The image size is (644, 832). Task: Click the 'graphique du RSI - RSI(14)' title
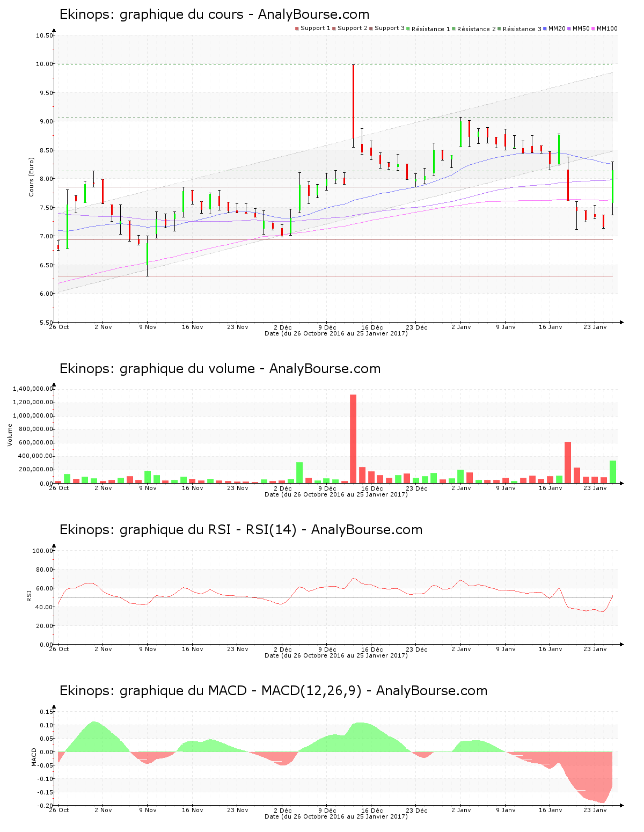(x=241, y=530)
